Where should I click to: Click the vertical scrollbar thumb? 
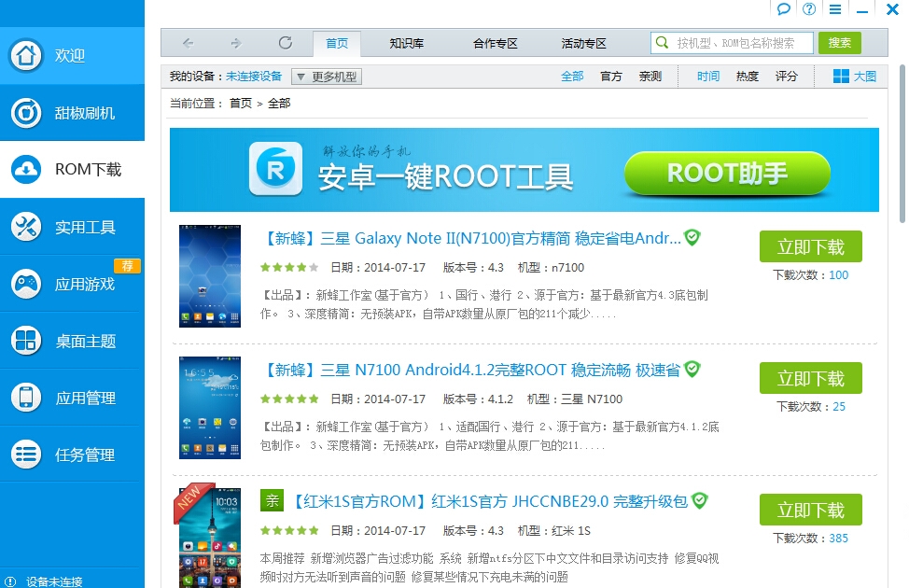click(x=902, y=143)
